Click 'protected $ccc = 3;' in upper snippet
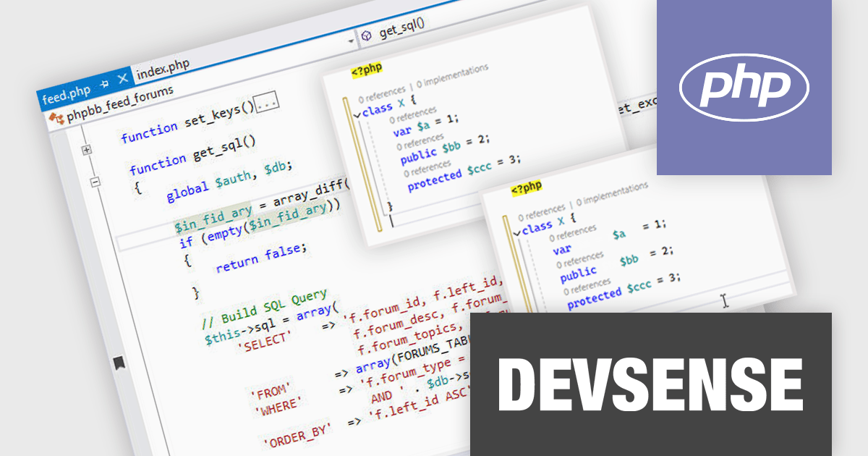Screen dimensions: 868x456 [464, 174]
